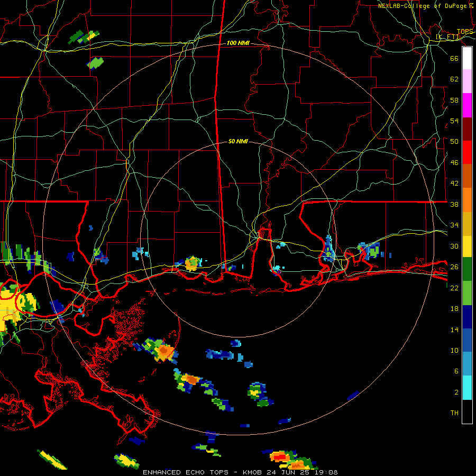
Task: Click the 50 NMI range ring label
Action: (238, 141)
